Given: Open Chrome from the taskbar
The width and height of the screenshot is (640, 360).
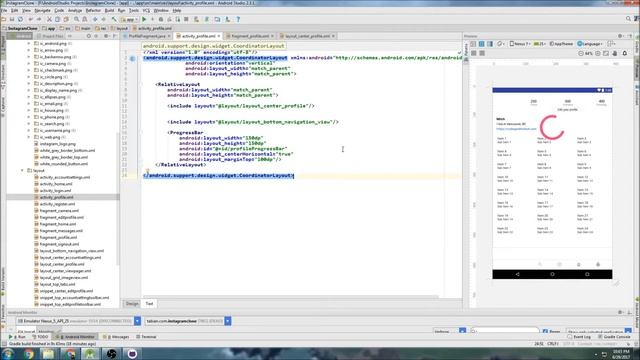Looking at the screenshot, I should point(29,353).
